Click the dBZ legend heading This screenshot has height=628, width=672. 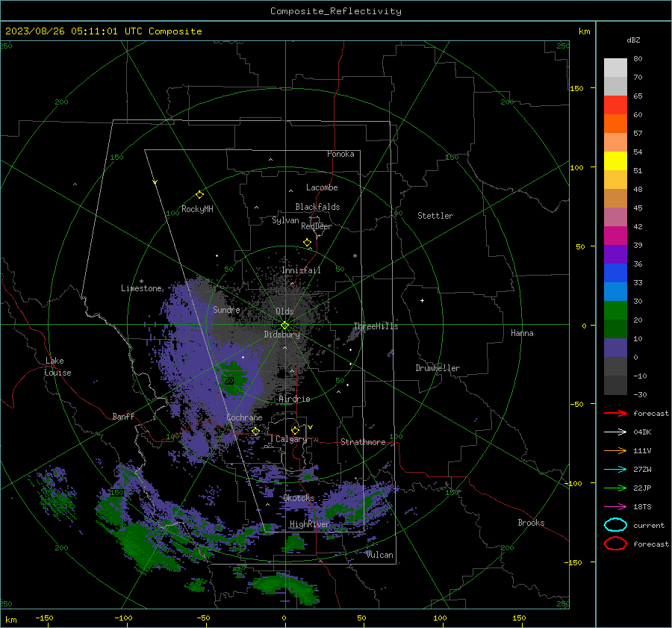click(633, 40)
